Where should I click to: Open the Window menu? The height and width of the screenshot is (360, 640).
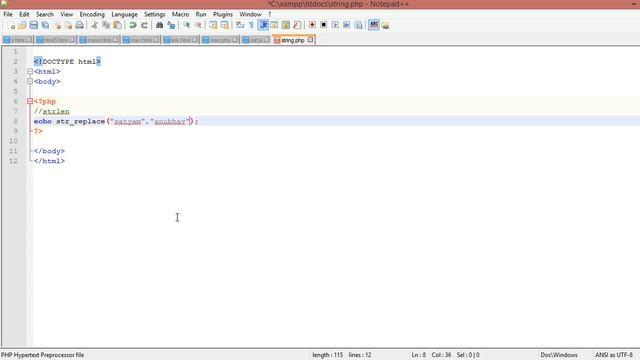coord(250,14)
